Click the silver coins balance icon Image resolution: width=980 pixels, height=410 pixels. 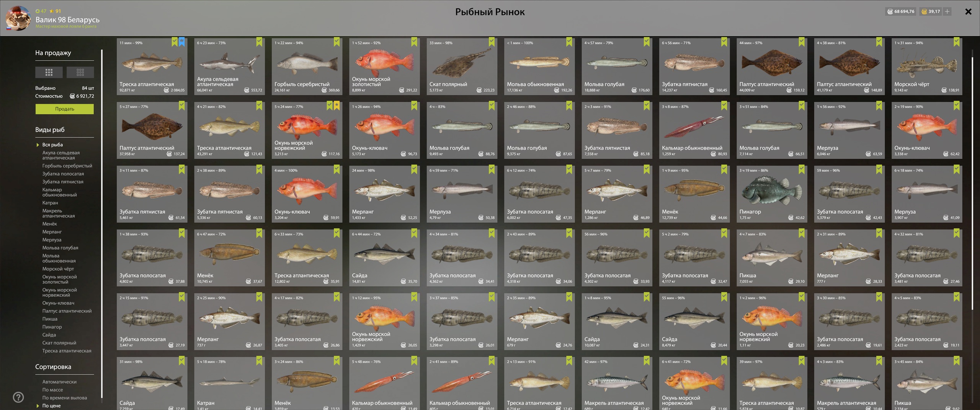tap(890, 11)
